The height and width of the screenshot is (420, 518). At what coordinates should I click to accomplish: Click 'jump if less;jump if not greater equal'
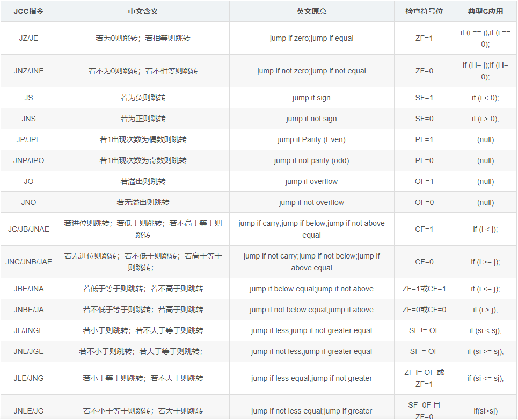point(311,330)
